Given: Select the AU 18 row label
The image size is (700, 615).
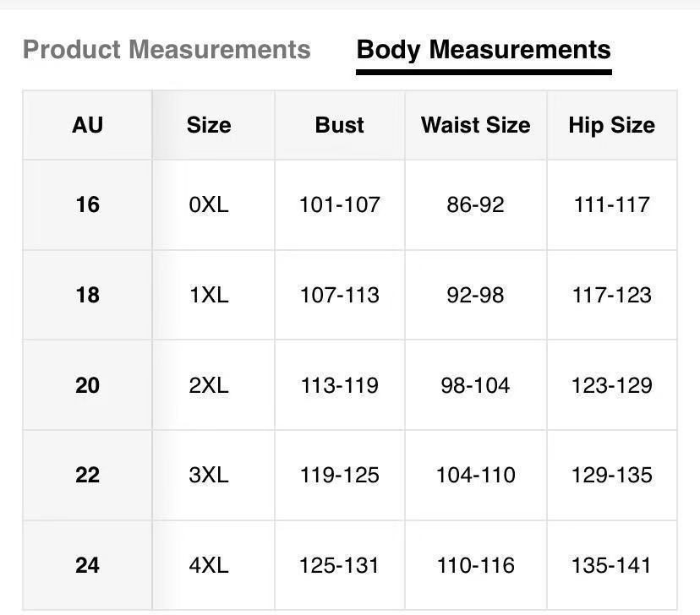Looking at the screenshot, I should (87, 295).
